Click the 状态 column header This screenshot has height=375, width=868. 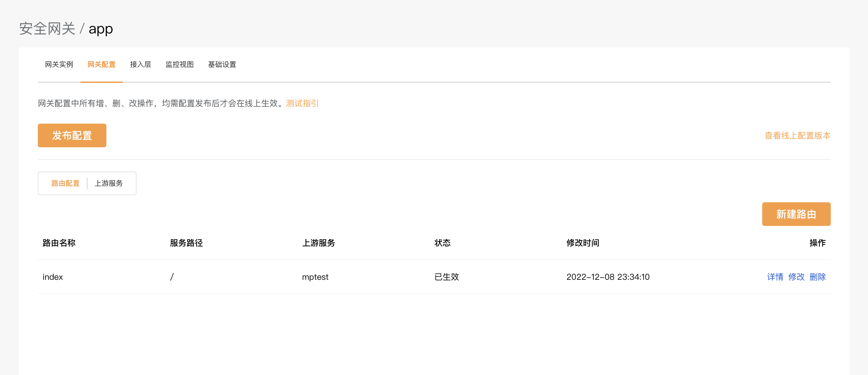pos(442,243)
